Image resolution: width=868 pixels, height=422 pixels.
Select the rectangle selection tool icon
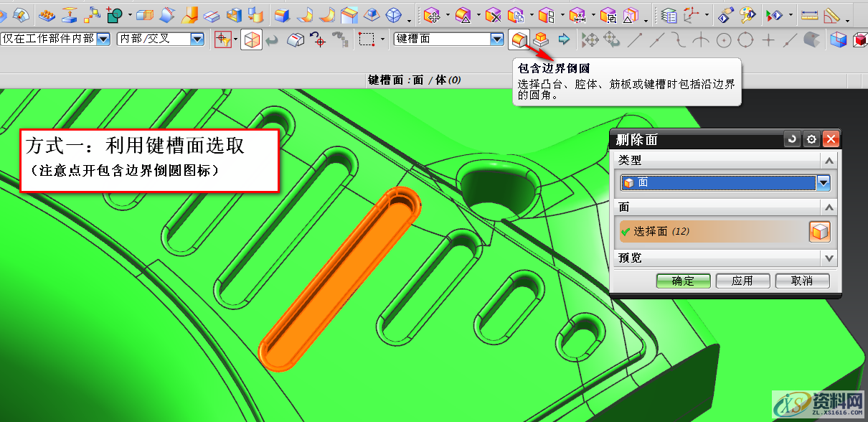[x=367, y=39]
